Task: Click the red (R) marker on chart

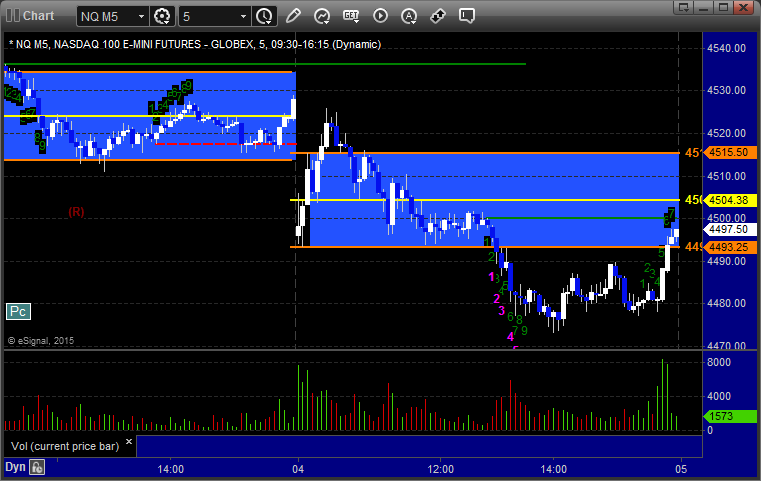Action: coord(76,212)
